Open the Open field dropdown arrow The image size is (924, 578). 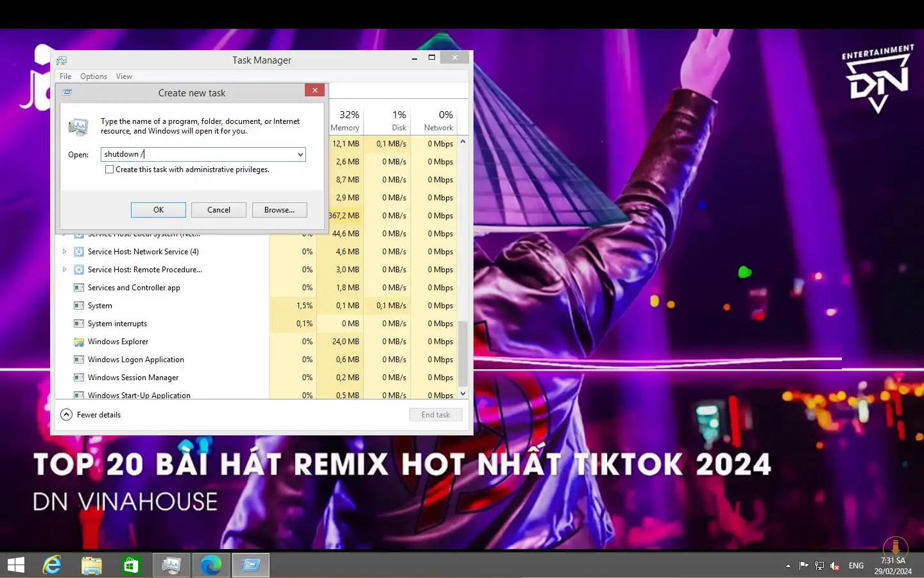click(300, 155)
